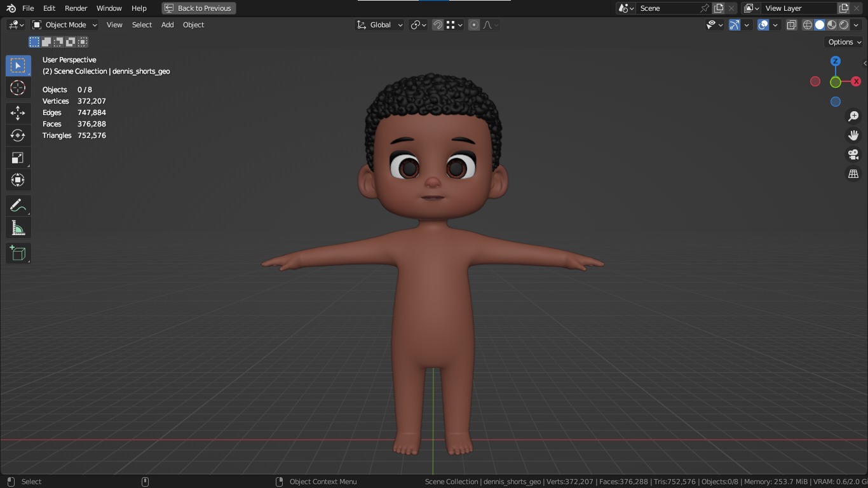
Task: Open the Object Mode dropdown
Action: (65, 25)
